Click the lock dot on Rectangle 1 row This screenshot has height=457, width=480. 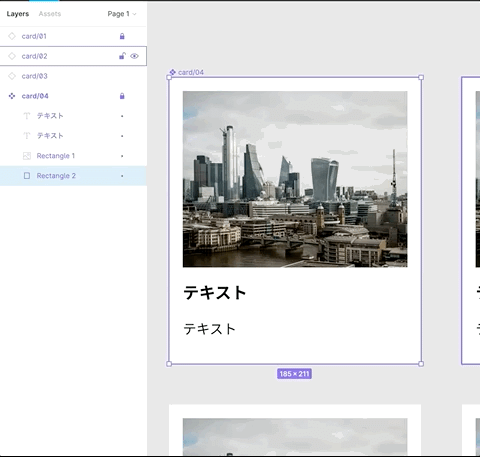tap(122, 156)
